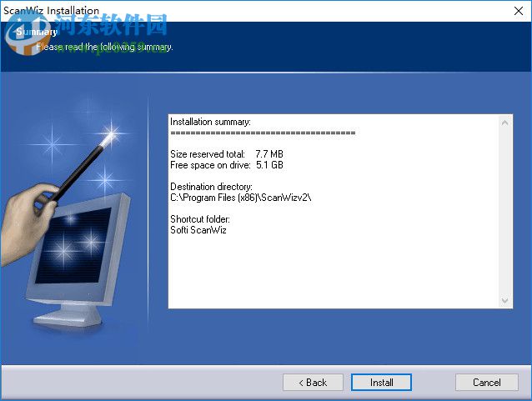Viewport: 532px width, 401px height.
Task: Click the 'Free space on drive: 5.1 GB' line
Action: point(227,165)
